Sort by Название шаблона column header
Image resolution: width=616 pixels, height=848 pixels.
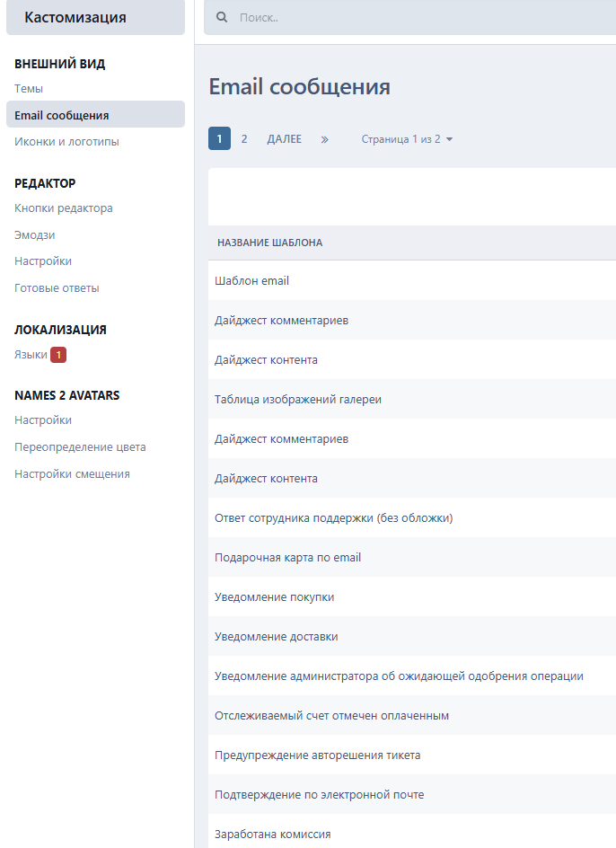[x=270, y=243]
